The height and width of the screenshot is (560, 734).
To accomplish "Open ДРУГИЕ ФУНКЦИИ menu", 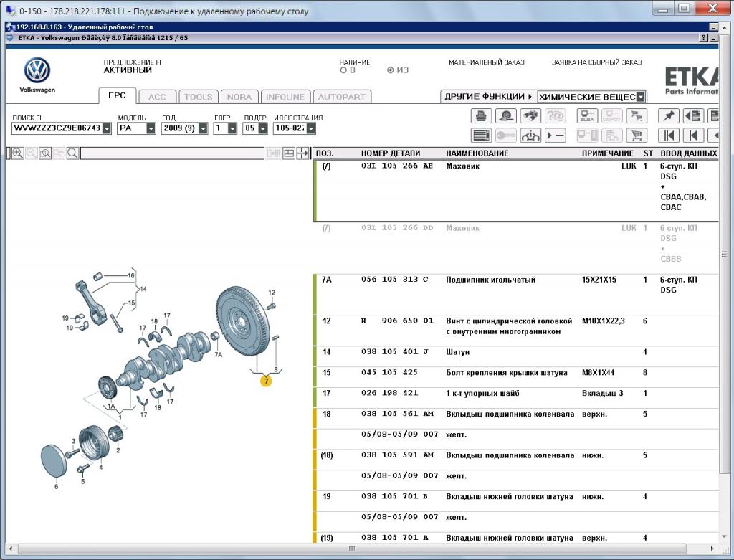I will (x=488, y=97).
